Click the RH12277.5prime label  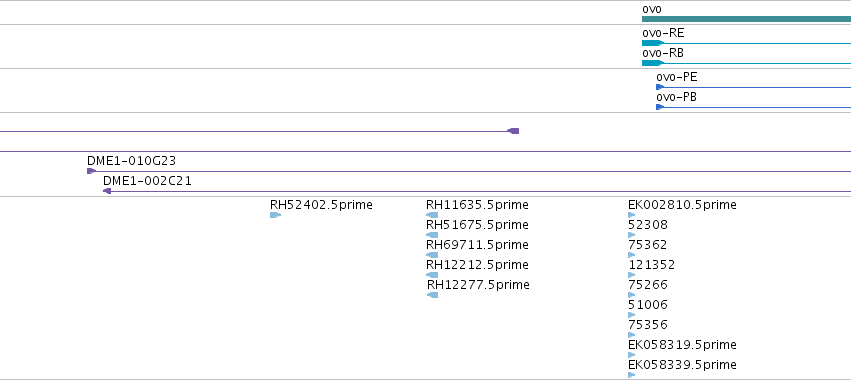(x=478, y=284)
